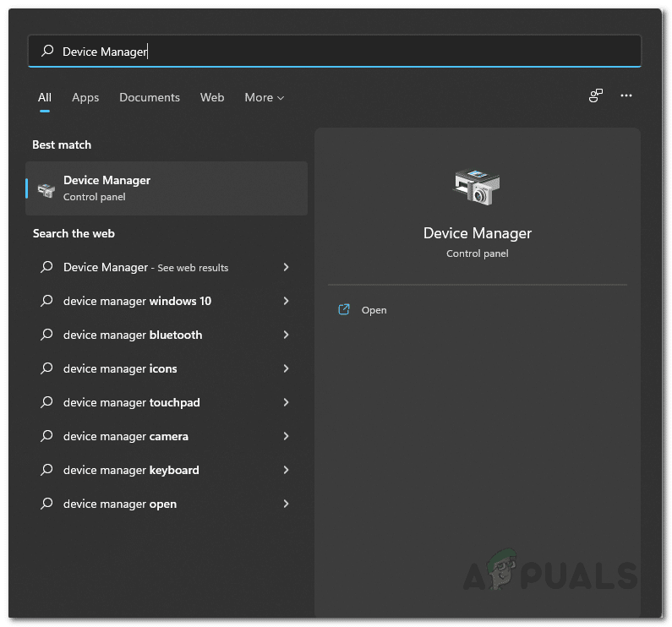Expand arrow for 'device manager open'

tap(286, 504)
